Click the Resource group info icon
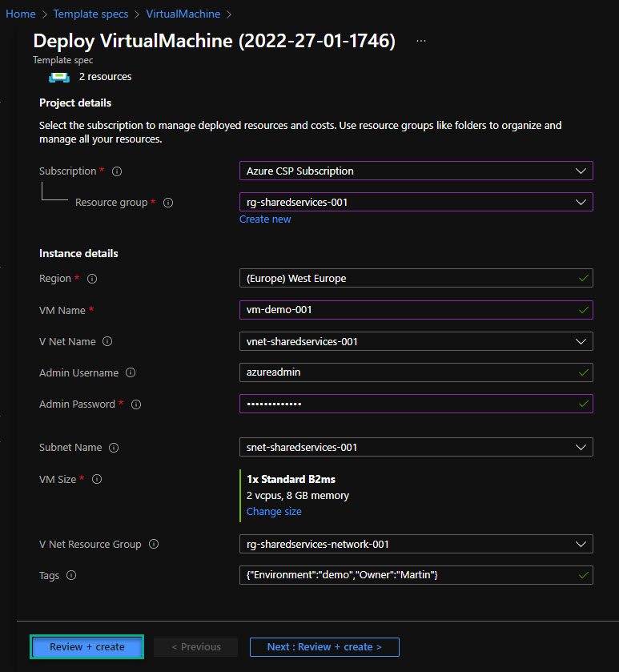The image size is (619, 672). (168, 203)
